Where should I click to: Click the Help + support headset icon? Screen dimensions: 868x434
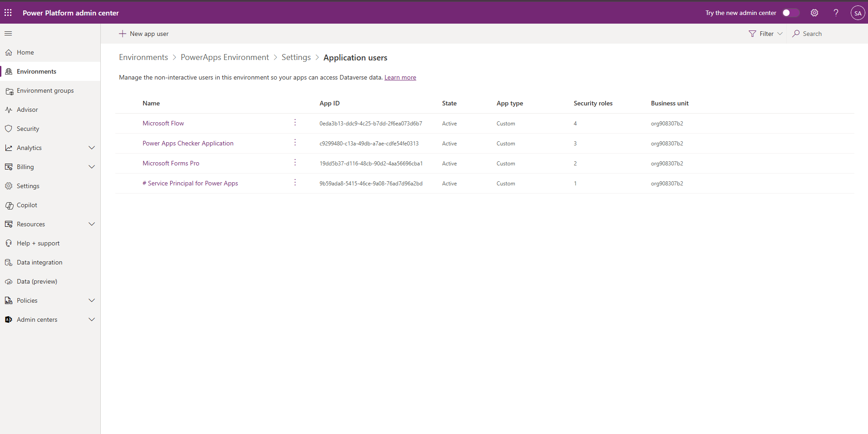point(9,244)
